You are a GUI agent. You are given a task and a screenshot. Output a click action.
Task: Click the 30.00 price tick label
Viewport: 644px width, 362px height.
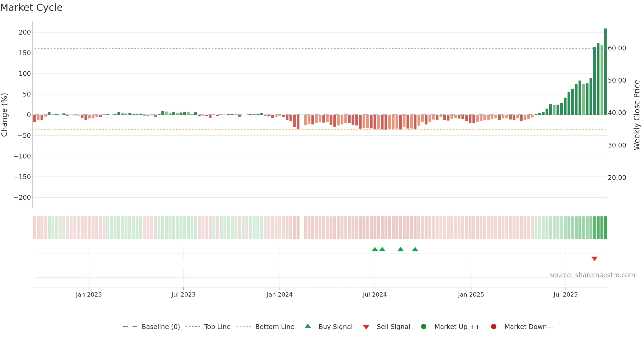coord(617,145)
